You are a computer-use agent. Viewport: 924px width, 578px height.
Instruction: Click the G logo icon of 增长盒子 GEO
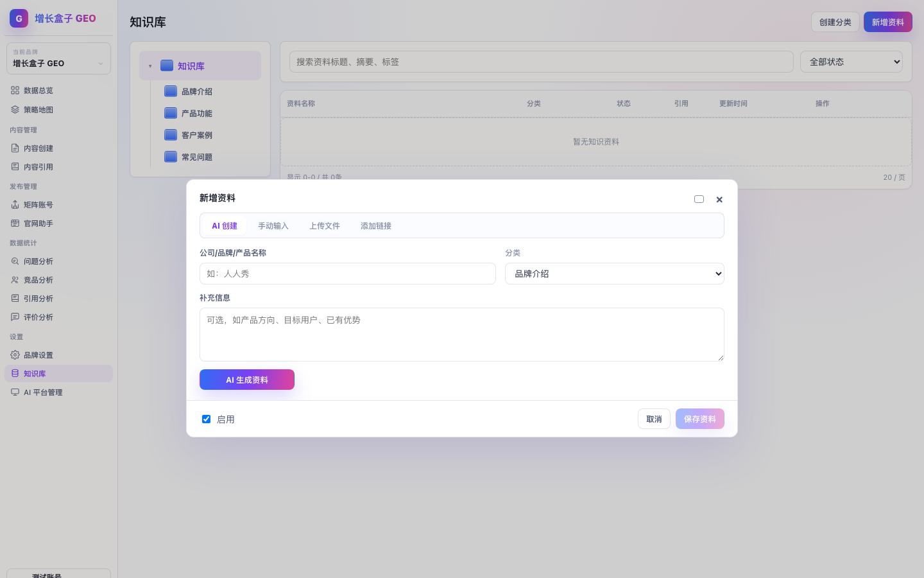(19, 19)
